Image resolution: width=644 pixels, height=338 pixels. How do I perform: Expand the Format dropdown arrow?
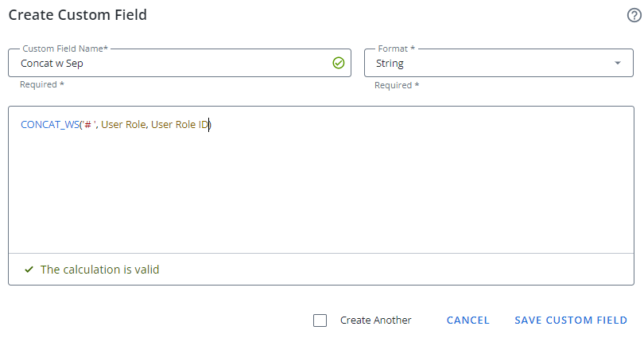click(x=618, y=64)
